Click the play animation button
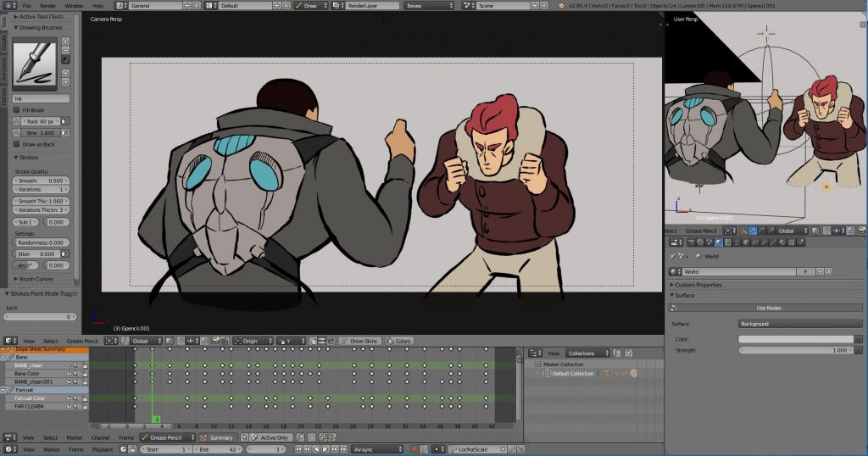 click(325, 449)
